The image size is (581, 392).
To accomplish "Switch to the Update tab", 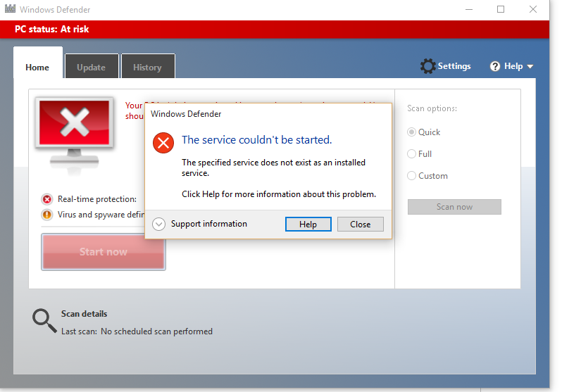I will point(92,68).
